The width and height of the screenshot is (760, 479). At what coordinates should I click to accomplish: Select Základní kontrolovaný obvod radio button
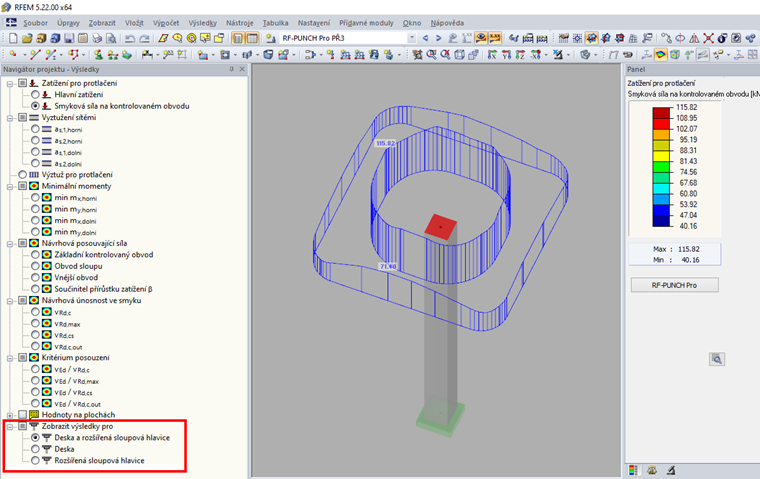[x=35, y=255]
